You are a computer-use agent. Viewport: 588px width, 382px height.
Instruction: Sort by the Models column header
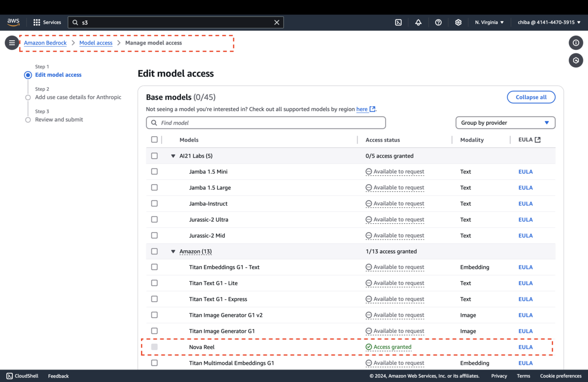pos(189,140)
